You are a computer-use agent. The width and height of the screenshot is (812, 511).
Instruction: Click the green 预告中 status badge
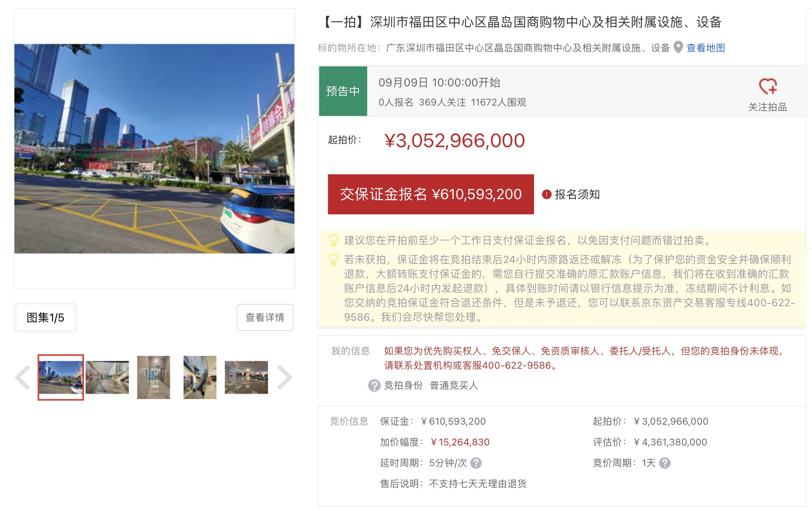coord(343,91)
